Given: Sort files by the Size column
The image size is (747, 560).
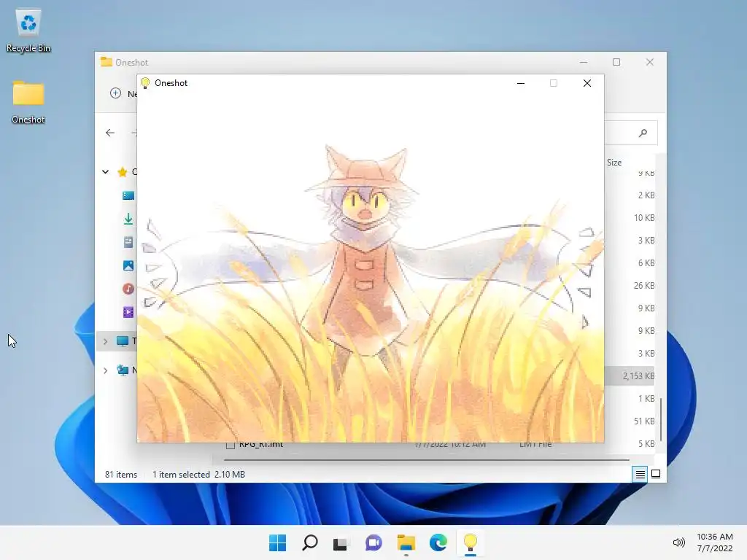Looking at the screenshot, I should point(614,163).
